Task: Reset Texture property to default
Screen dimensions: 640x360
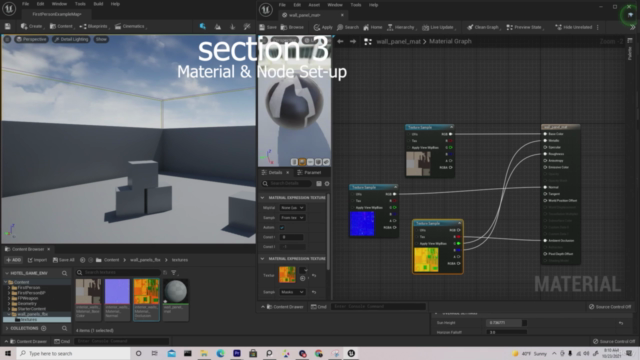Action: coord(314,276)
